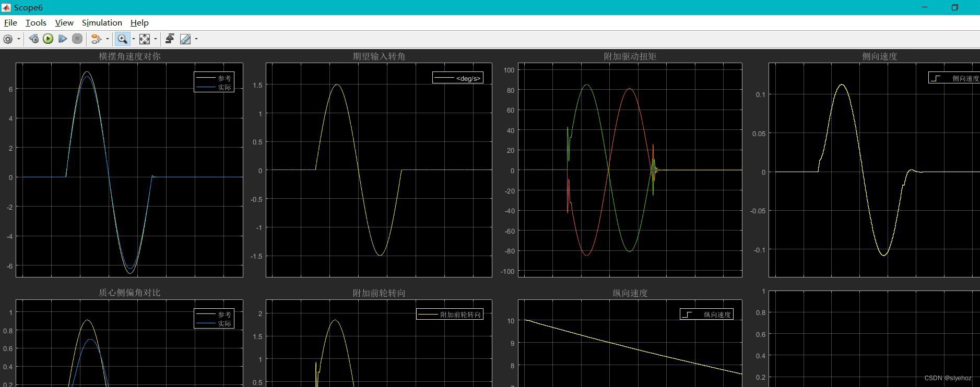Click the 横摆角速度对你 plot title
The height and width of the screenshot is (387, 980).
click(x=129, y=56)
